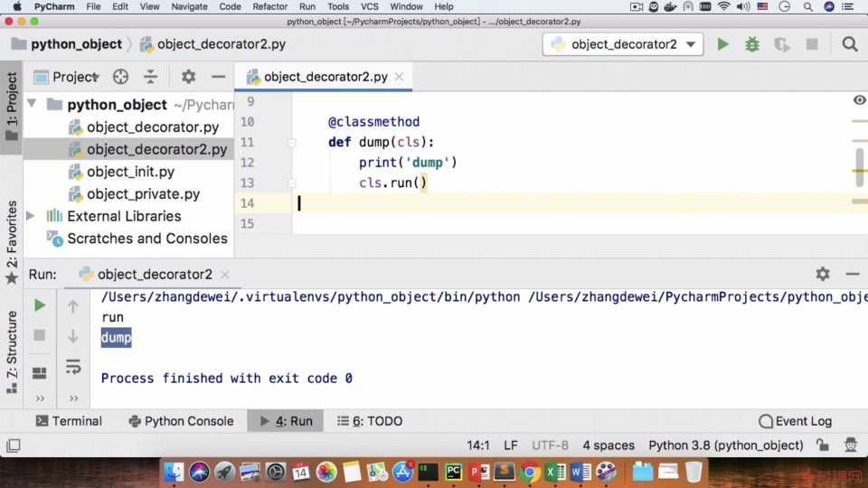868x488 pixels.
Task: Rerun program in Run panel
Action: (39, 305)
